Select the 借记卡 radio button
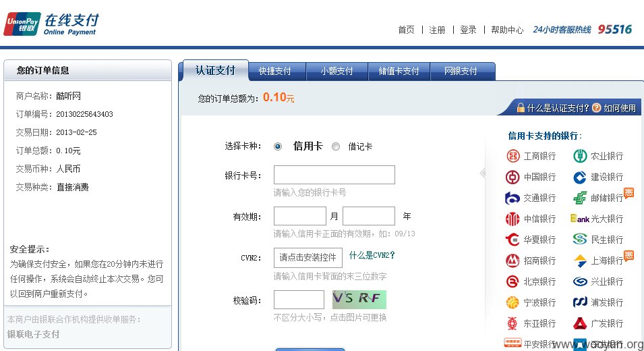The width and height of the screenshot is (644, 351). [336, 146]
